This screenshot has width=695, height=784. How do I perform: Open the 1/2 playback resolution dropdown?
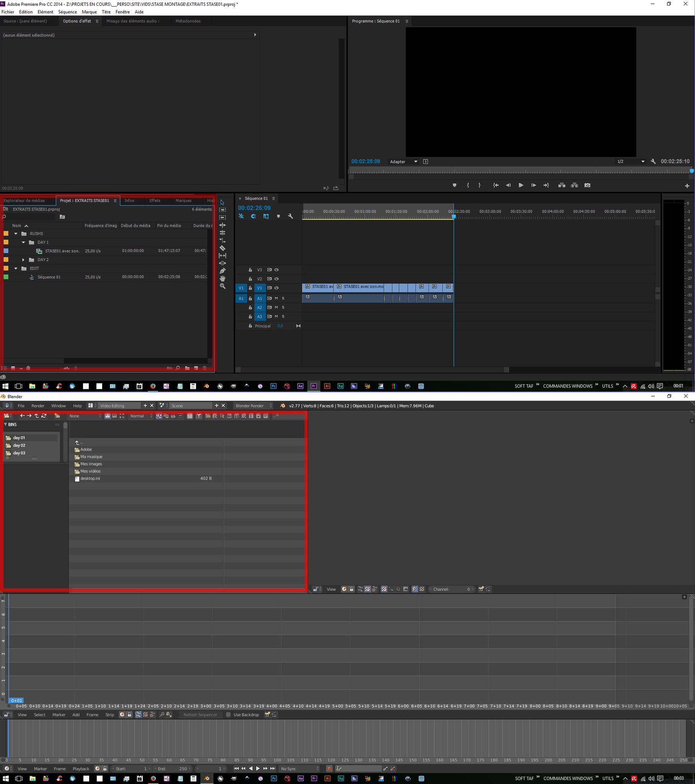631,162
